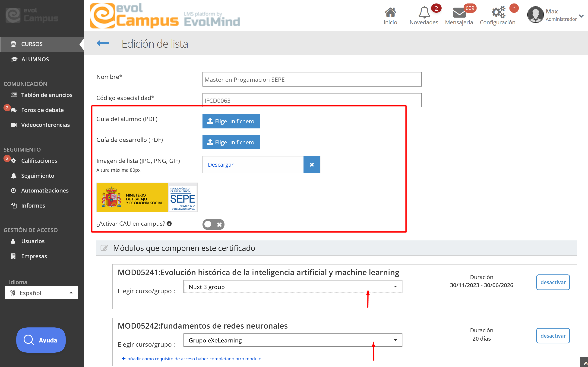Screen dimensions: 588x367
Task: Click the 30/11/2023 - 30/06/2026 duration text
Action: coord(481,285)
